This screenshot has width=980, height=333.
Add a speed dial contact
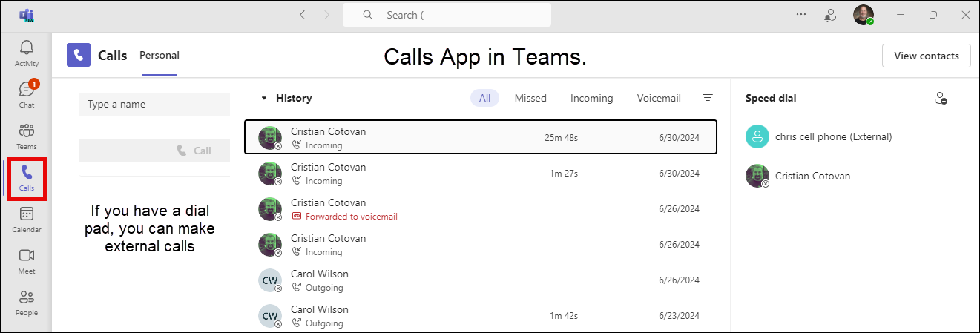(x=941, y=98)
